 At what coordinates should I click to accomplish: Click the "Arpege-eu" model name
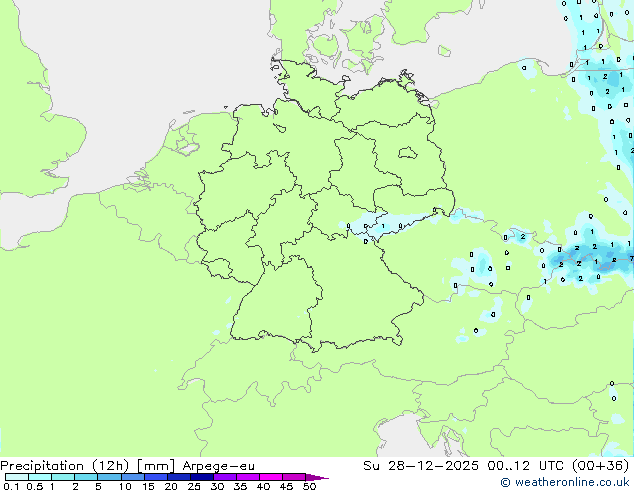click(x=219, y=467)
